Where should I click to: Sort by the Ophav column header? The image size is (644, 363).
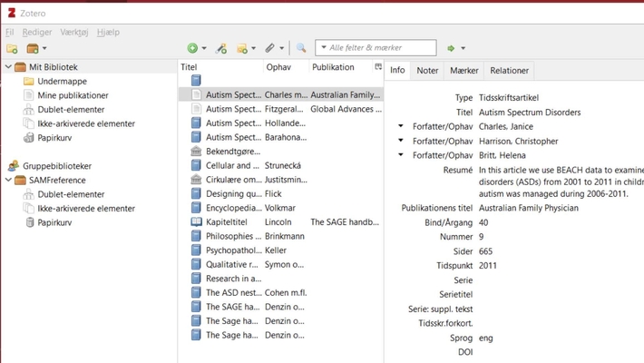[x=286, y=67]
